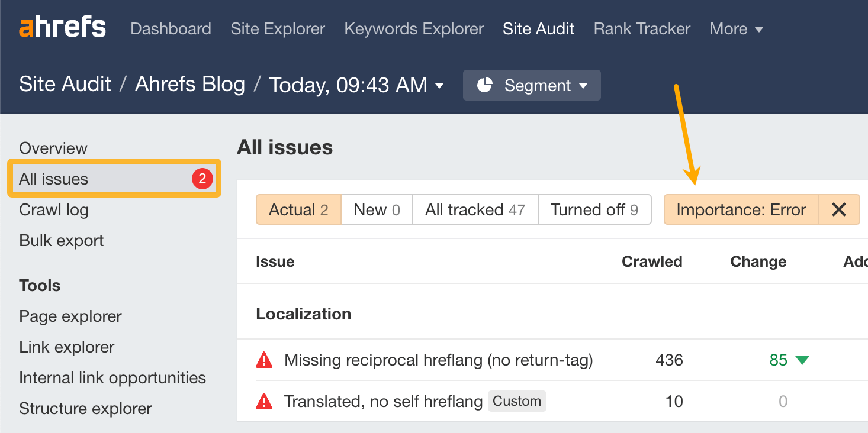Image resolution: width=868 pixels, height=433 pixels.
Task: Open Keywords Explorer from the top navigation
Action: (x=413, y=28)
